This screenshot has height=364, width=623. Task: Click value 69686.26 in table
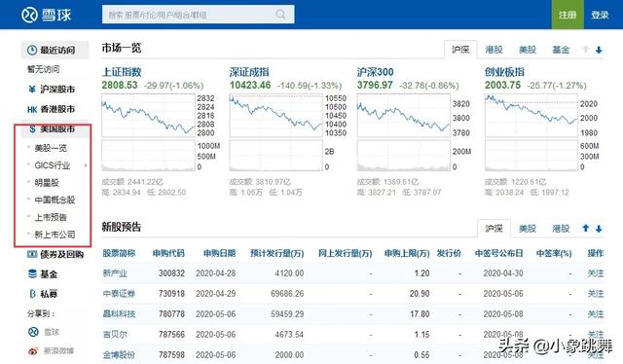287,294
